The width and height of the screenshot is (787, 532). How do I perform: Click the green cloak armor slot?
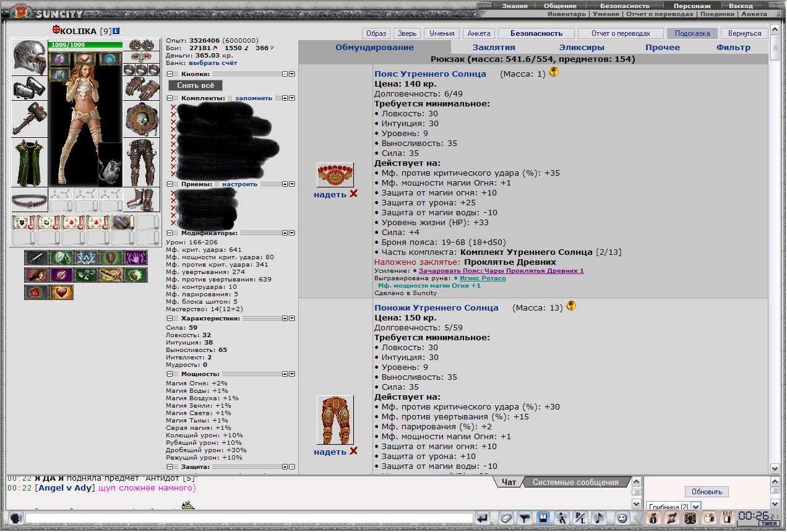tap(30, 163)
